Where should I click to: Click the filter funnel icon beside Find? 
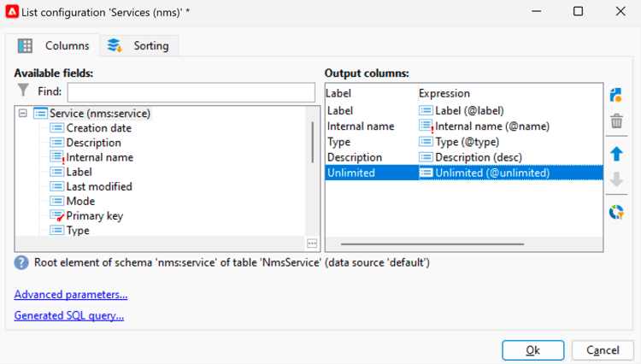coord(23,91)
